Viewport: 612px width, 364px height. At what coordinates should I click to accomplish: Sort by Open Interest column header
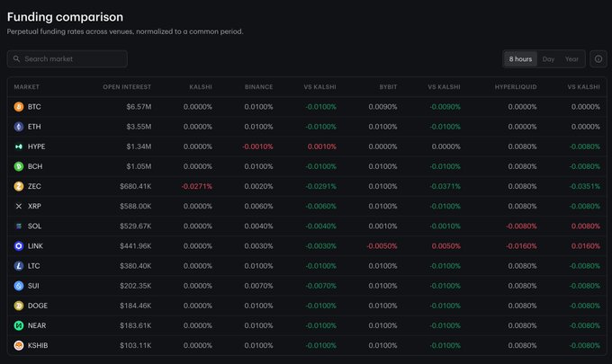click(127, 87)
